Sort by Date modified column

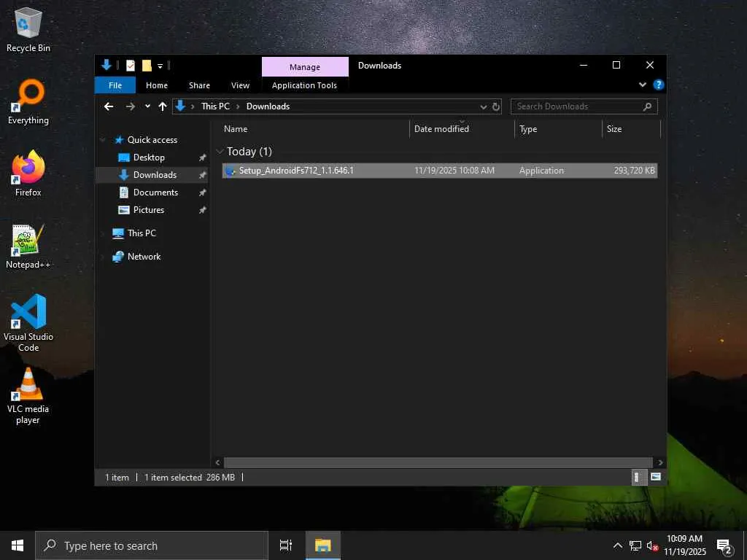[462, 129]
